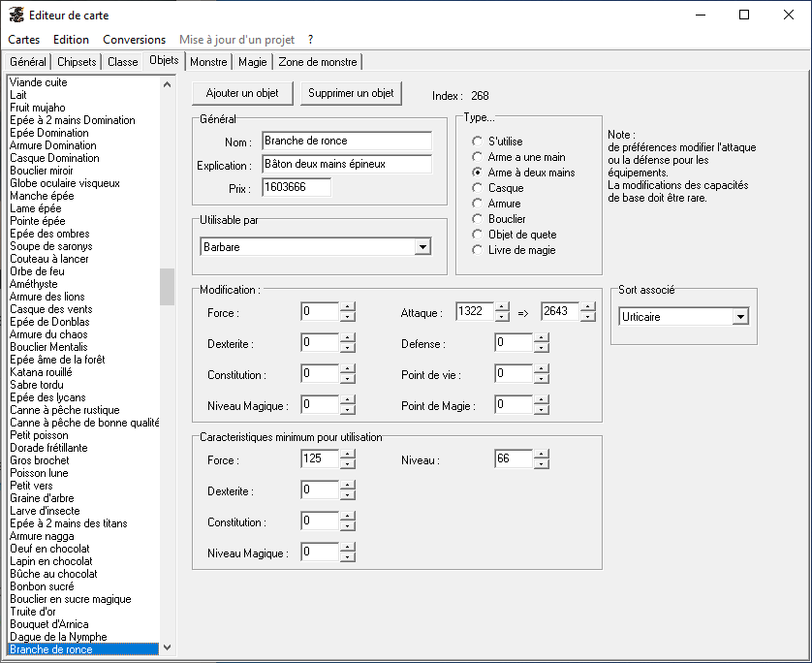Decrease the Niveau requirement spinner value
The image size is (812, 663).
click(541, 464)
